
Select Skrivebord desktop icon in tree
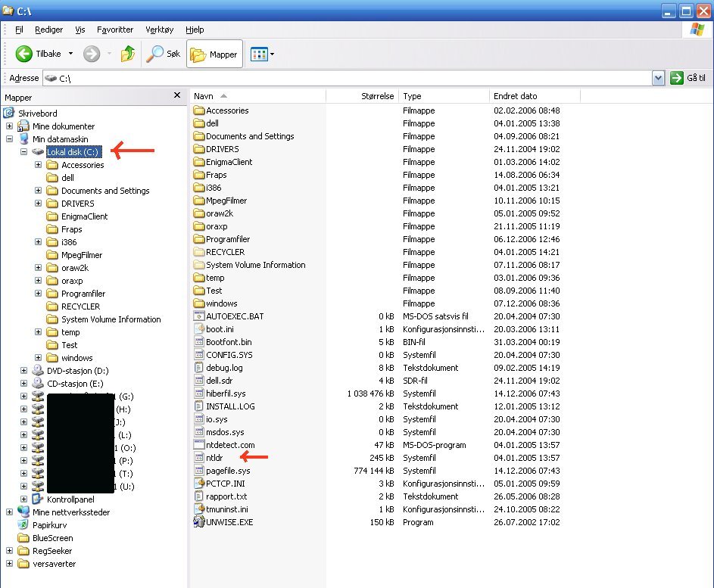tap(9, 113)
